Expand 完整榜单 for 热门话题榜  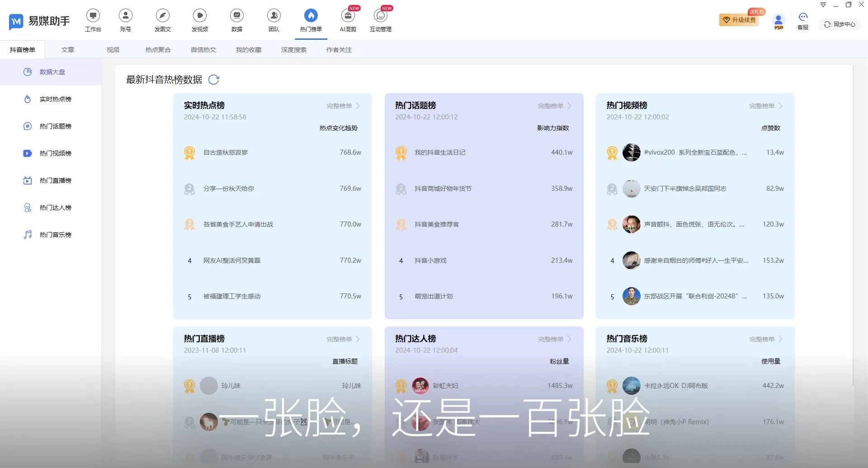coord(555,106)
